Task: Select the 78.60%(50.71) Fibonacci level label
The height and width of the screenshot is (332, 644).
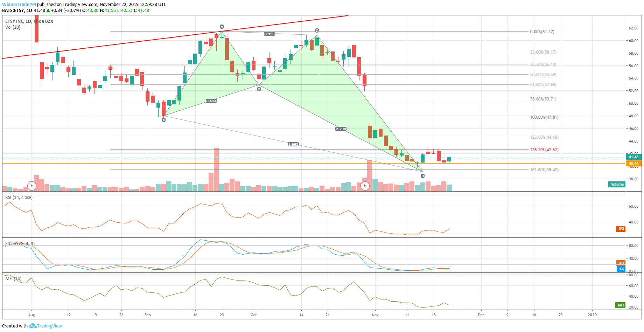Action: click(x=543, y=99)
